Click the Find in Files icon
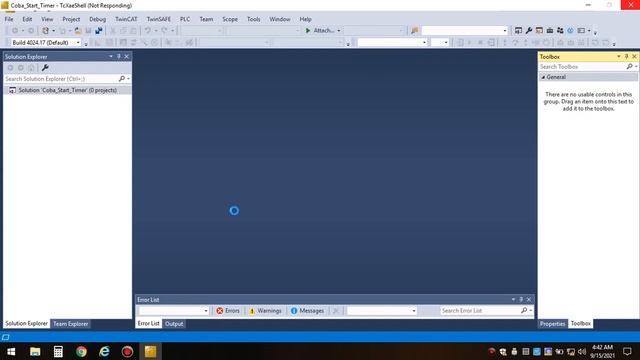The width and height of the screenshot is (640, 360). point(415,31)
